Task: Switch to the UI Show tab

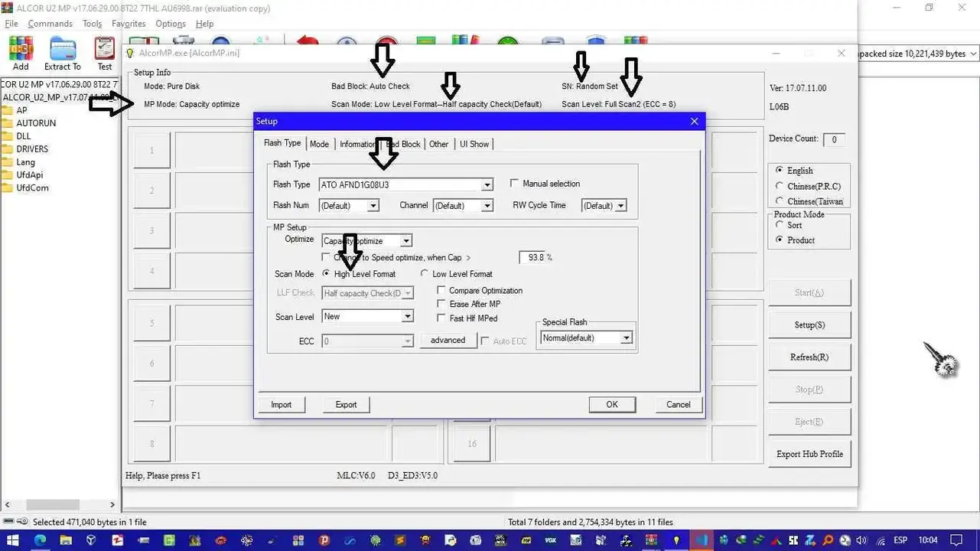Action: [x=474, y=144]
